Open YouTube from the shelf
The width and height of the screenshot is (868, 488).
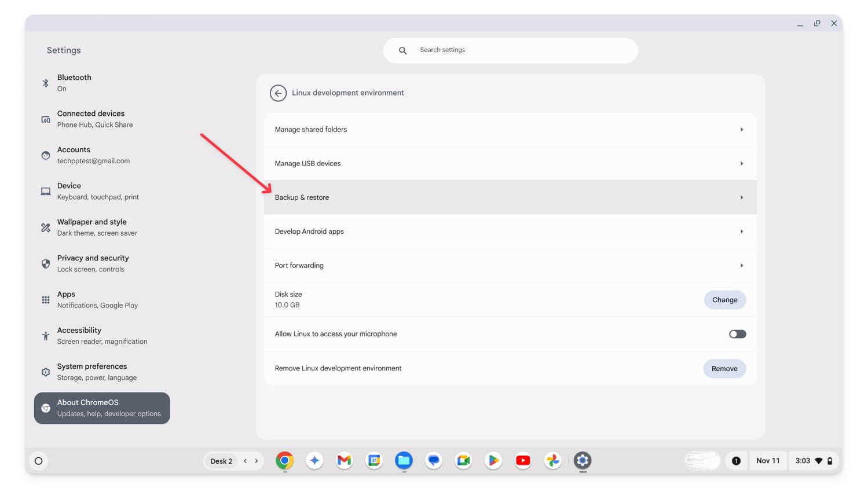click(x=523, y=461)
